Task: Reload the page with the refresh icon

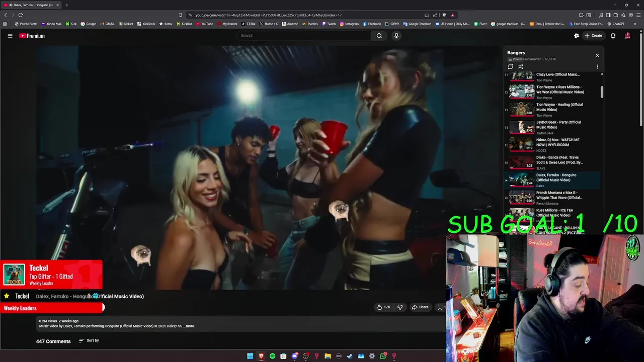Action: (21, 15)
